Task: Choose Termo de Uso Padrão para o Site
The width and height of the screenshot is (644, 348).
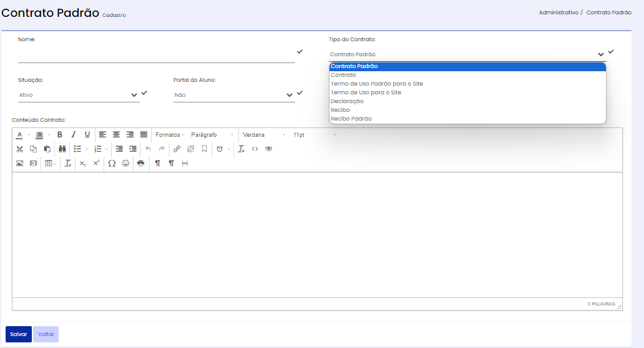Action: coord(467,84)
